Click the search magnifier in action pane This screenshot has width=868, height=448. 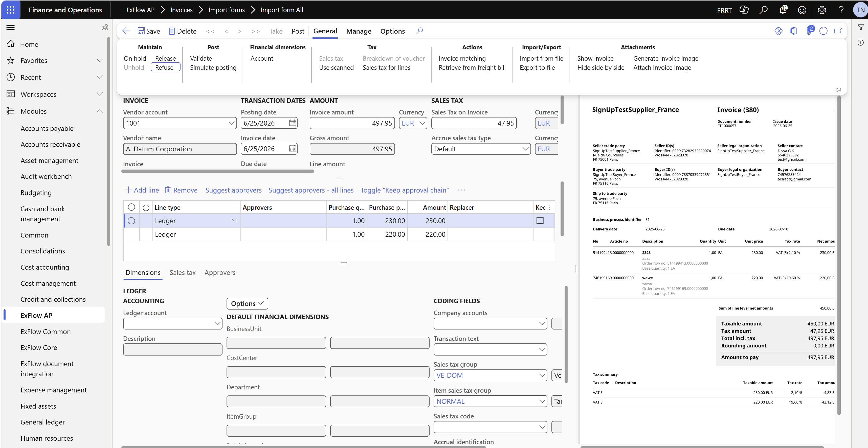419,31
